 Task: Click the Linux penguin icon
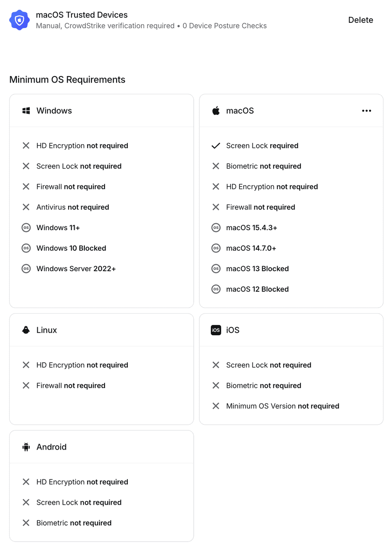(x=26, y=330)
